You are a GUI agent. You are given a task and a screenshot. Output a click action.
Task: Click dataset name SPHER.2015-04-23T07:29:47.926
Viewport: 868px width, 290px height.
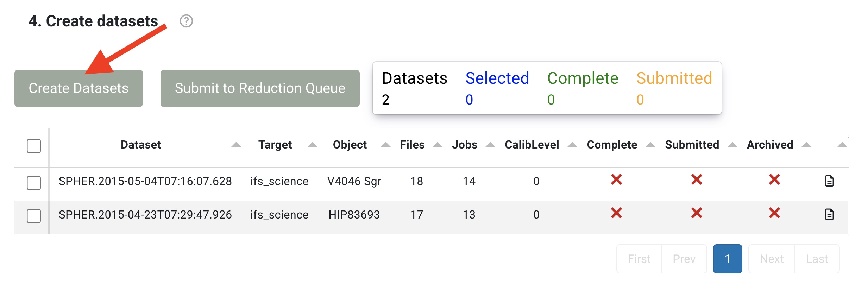pyautogui.click(x=145, y=214)
